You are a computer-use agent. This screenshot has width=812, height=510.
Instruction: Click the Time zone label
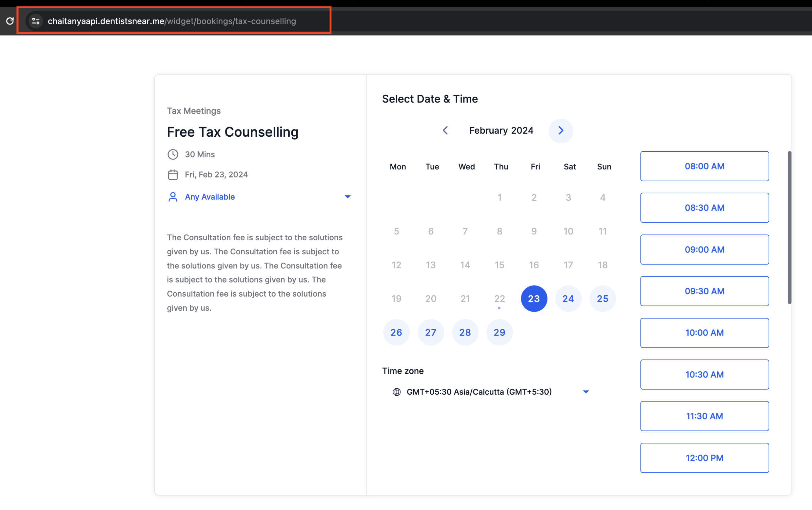[x=403, y=371]
